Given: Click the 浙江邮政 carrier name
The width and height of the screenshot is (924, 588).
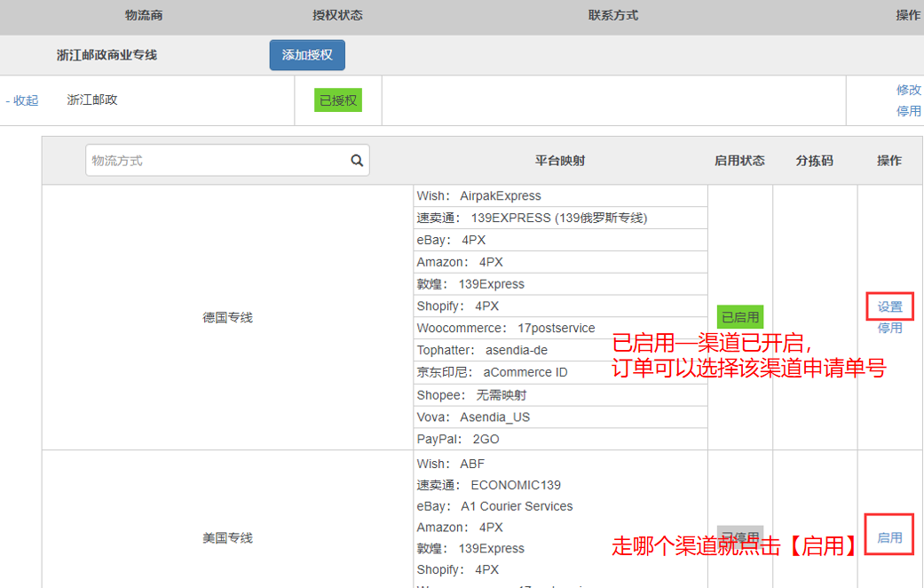Looking at the screenshot, I should point(92,99).
